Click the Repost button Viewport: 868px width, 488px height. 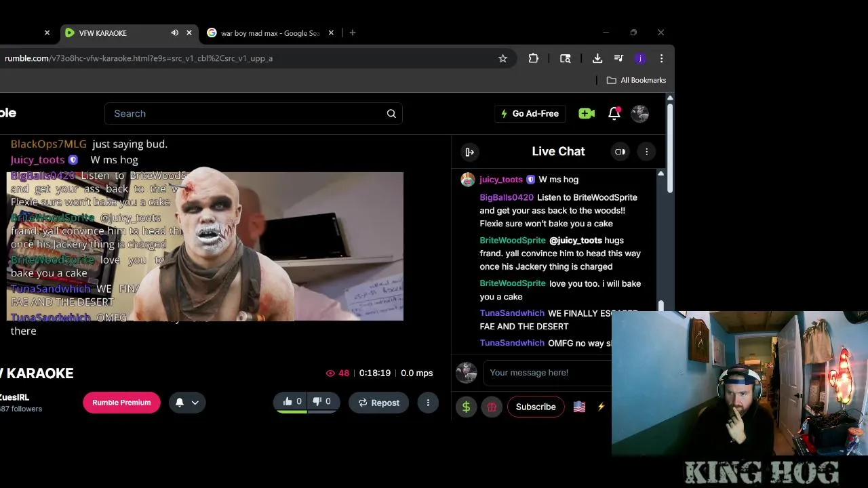[x=378, y=403]
